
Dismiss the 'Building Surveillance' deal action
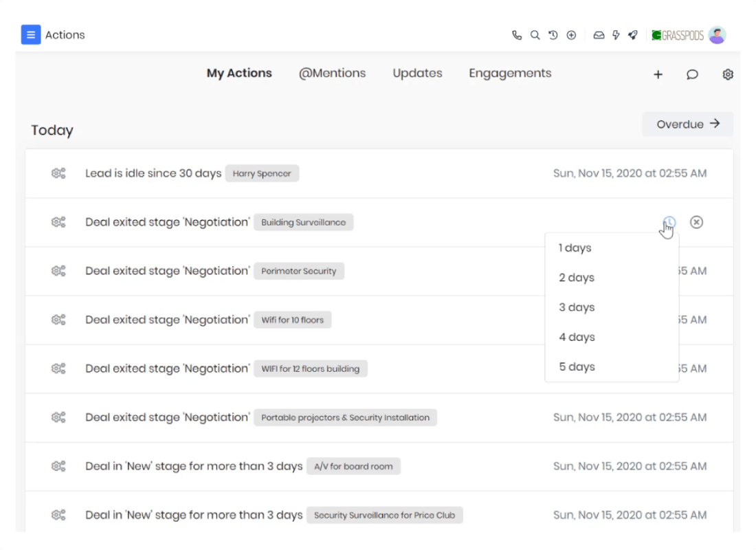(x=697, y=222)
